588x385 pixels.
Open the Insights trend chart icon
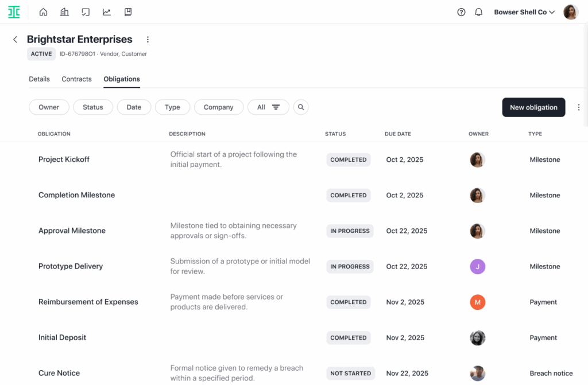point(107,11)
